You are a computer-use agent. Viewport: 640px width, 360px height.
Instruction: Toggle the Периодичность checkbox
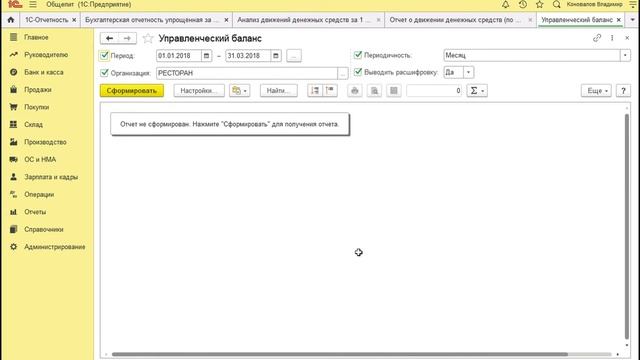(358, 55)
